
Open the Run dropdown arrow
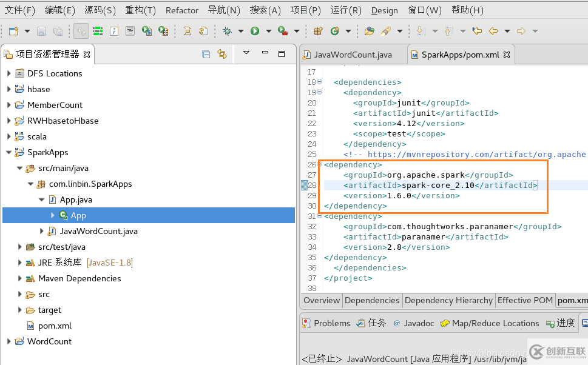coord(268,31)
